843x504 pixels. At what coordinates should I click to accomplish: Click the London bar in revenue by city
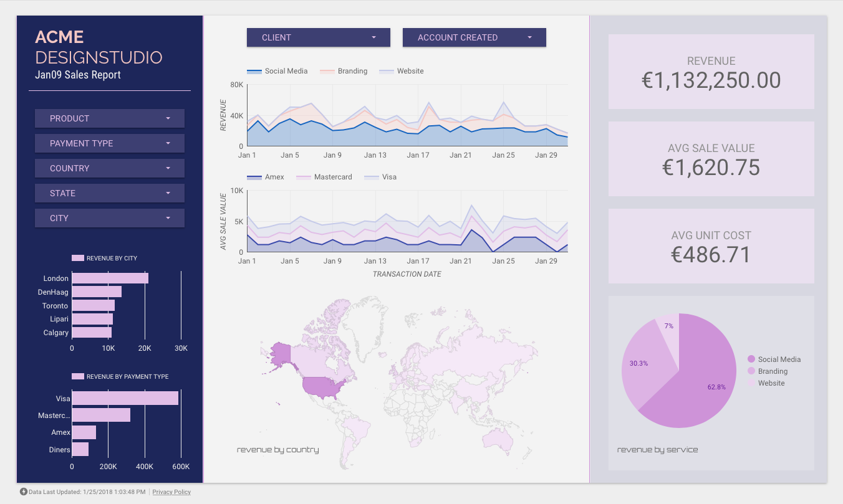(110, 278)
